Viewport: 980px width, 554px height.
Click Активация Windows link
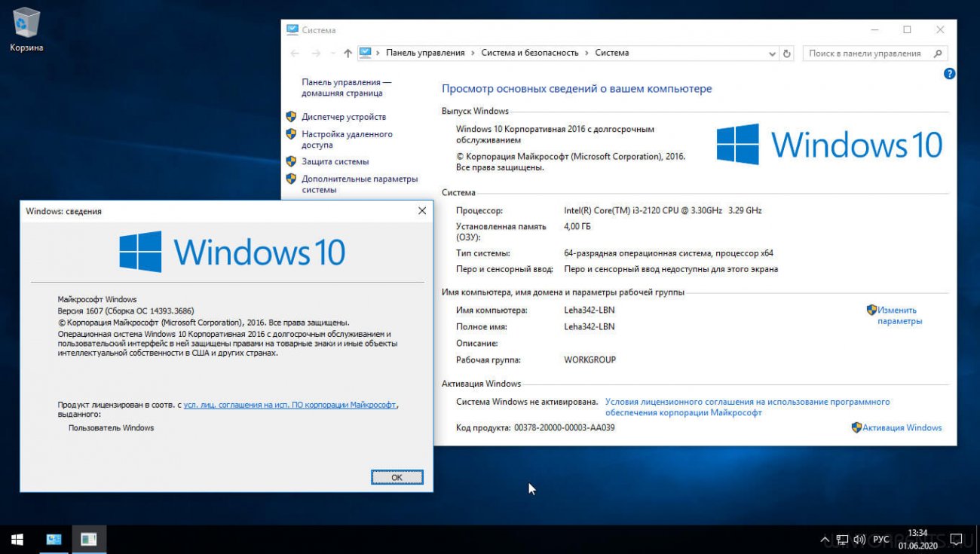[x=902, y=427]
